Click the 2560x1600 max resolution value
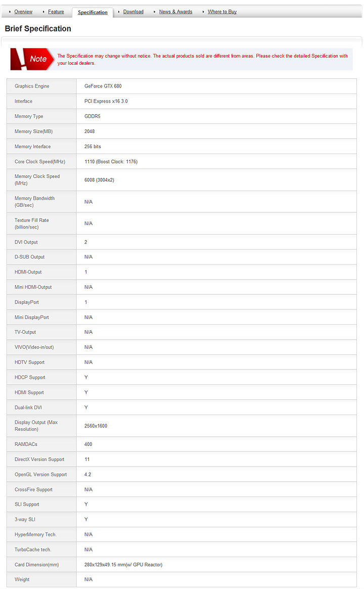The width and height of the screenshot is (364, 589). (96, 426)
